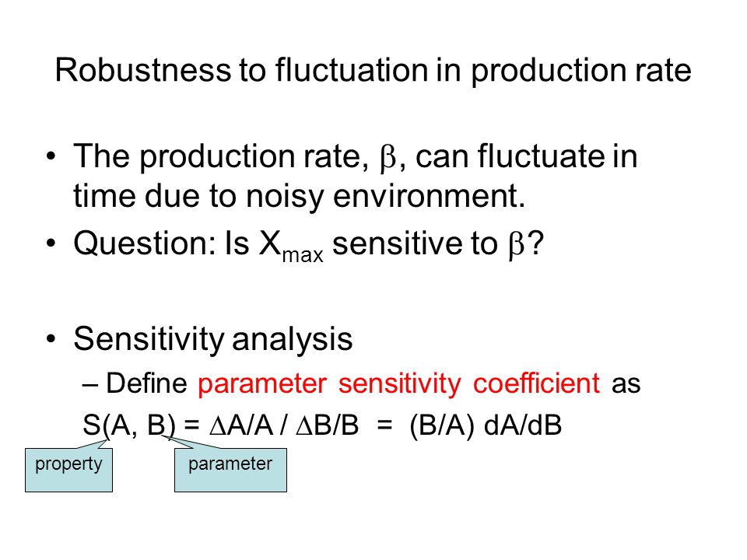747x560 pixels.
Task: Select the 'property' callout box
Action: [68, 470]
